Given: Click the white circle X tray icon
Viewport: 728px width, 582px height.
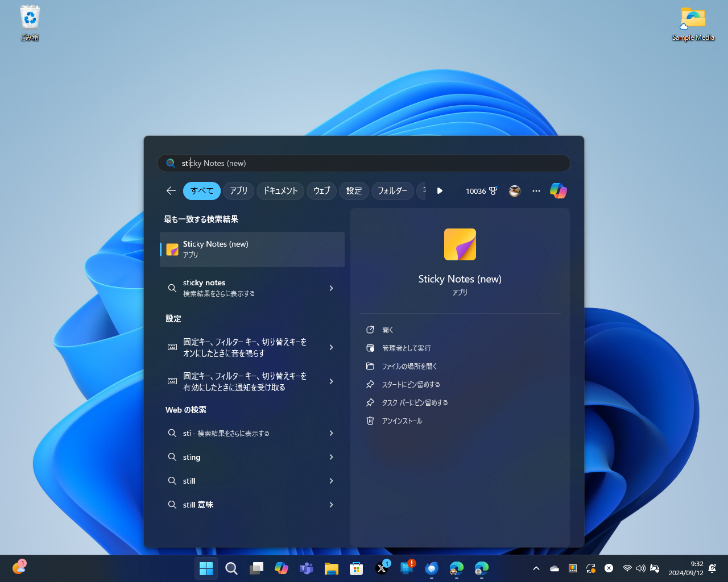Looking at the screenshot, I should click(x=609, y=568).
